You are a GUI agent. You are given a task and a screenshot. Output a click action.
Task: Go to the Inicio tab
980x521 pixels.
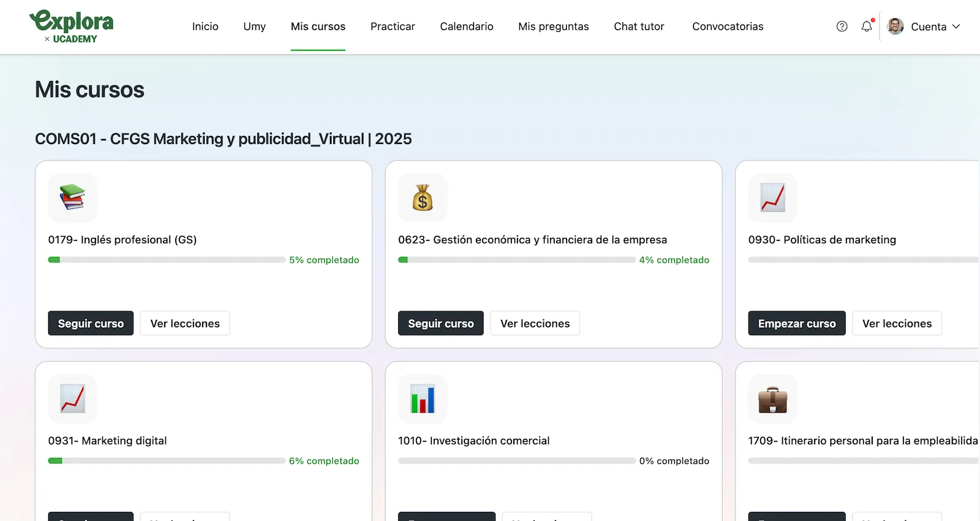[x=205, y=26]
